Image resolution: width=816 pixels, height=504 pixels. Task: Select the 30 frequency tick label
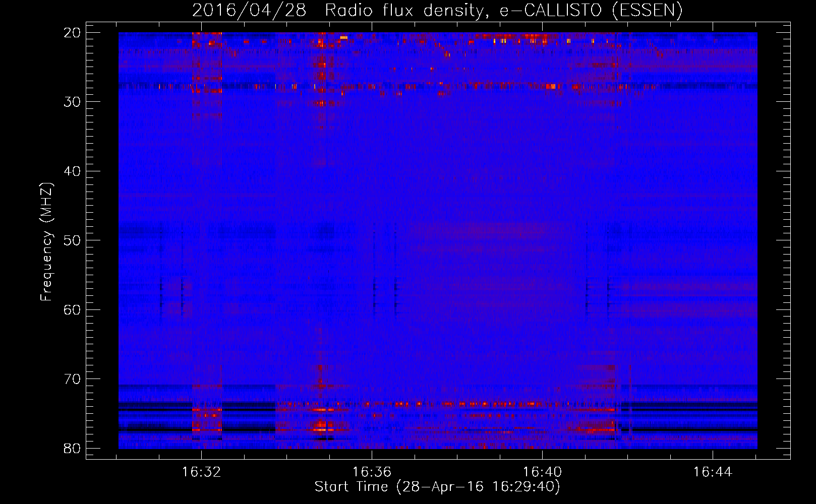[x=73, y=101]
